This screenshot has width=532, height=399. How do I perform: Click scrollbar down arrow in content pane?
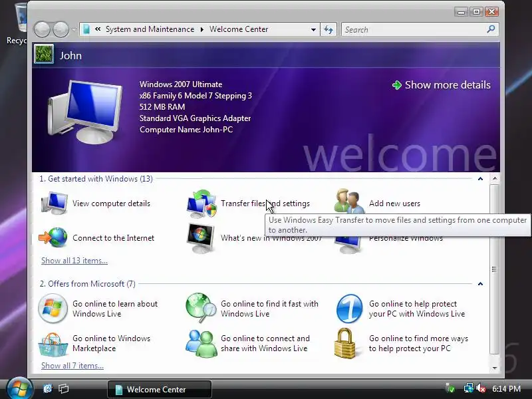pyautogui.click(x=495, y=368)
